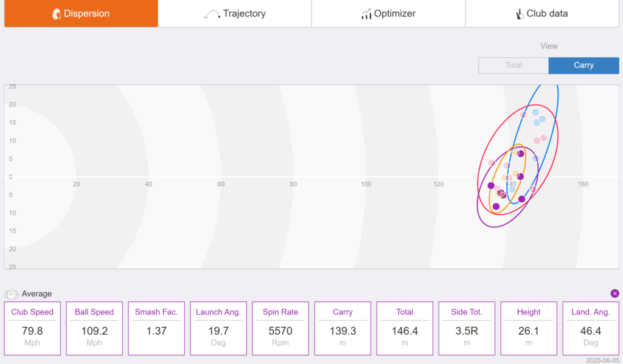This screenshot has width=623, height=364.
Task: Toggle view to Total
Action: 513,66
